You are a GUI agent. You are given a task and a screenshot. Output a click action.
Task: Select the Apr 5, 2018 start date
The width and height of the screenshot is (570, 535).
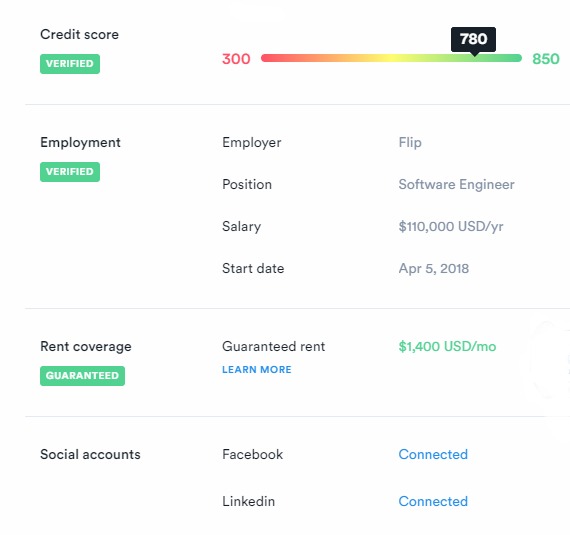click(x=434, y=269)
